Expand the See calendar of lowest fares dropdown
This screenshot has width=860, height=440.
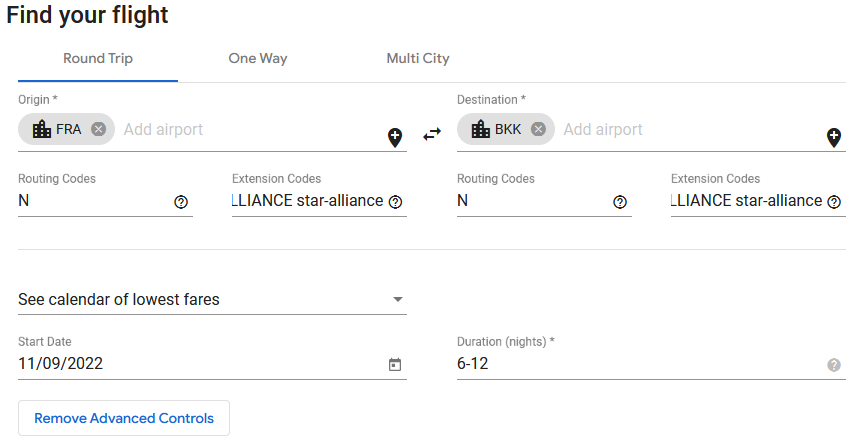(x=397, y=299)
